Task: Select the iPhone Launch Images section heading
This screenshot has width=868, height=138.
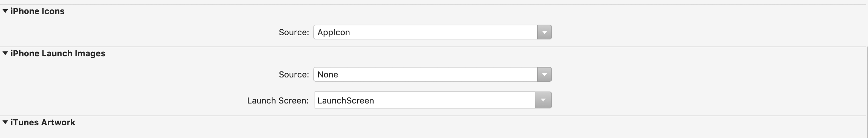Action: 58,54
